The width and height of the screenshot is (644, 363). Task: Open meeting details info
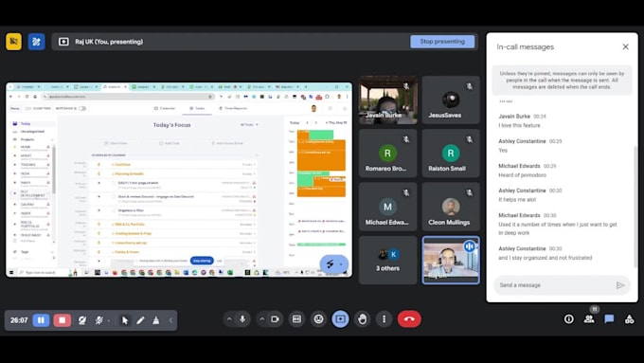tap(569, 319)
